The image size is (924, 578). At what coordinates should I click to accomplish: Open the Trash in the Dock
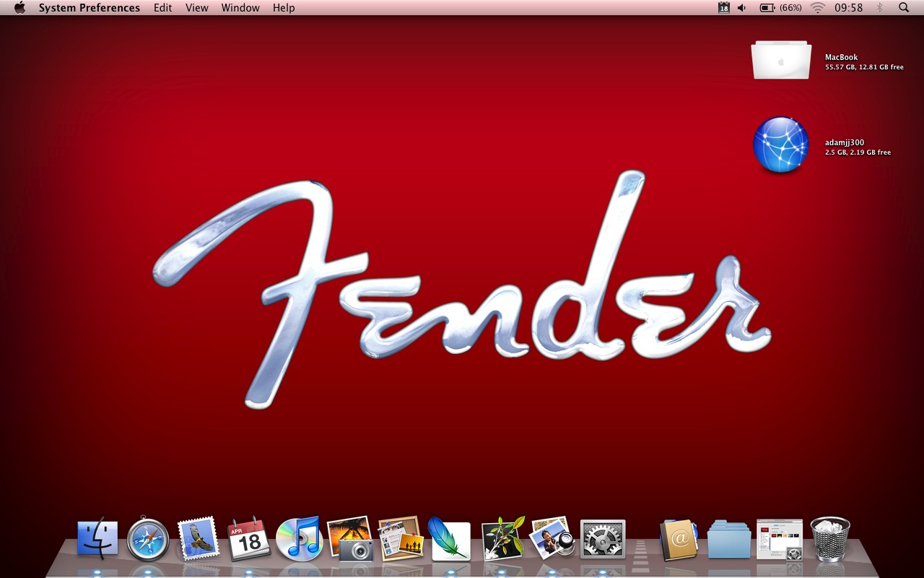click(x=830, y=539)
